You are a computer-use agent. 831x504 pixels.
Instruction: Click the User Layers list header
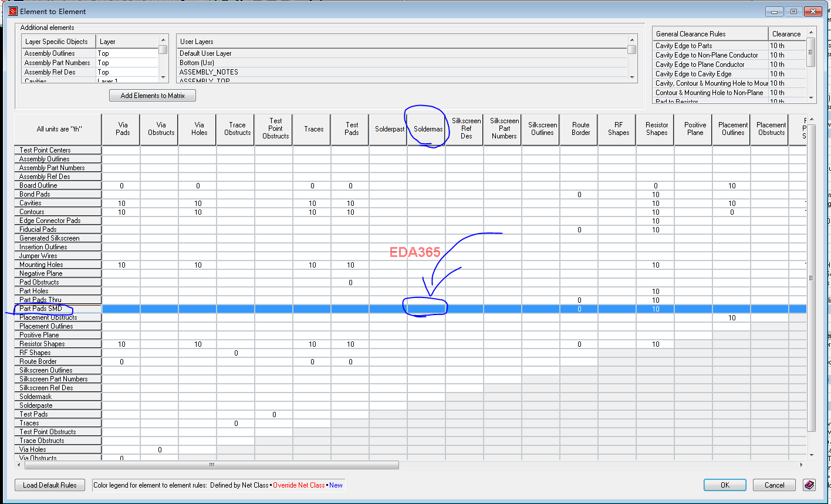(x=402, y=42)
